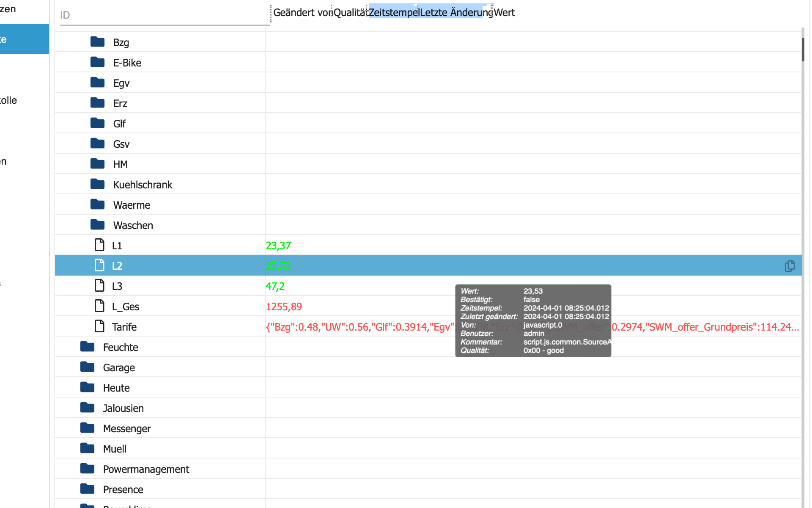The image size is (812, 508).
Task: Open the Bzg folder icon
Action: coord(98,42)
